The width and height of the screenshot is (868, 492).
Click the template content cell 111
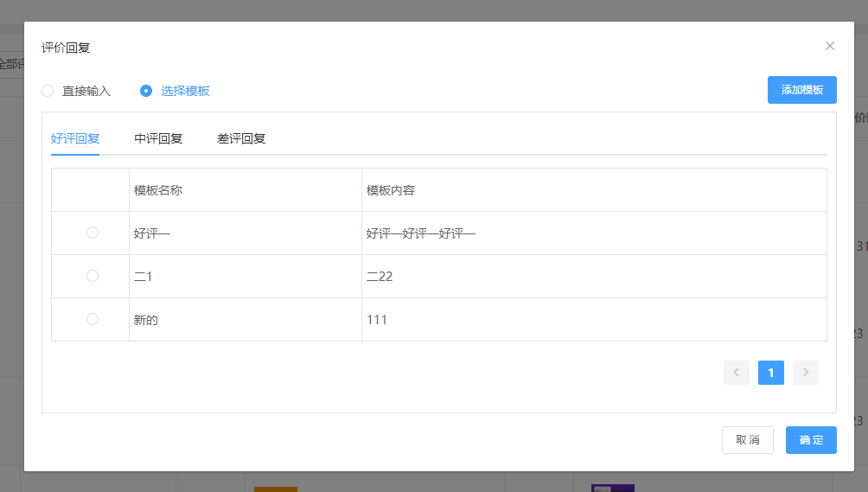pyautogui.click(x=377, y=320)
